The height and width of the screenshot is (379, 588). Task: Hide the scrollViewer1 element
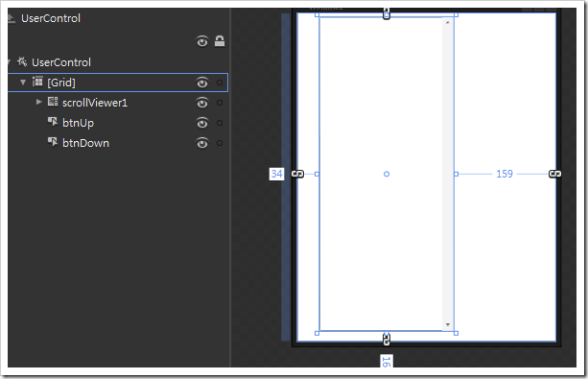tap(202, 103)
